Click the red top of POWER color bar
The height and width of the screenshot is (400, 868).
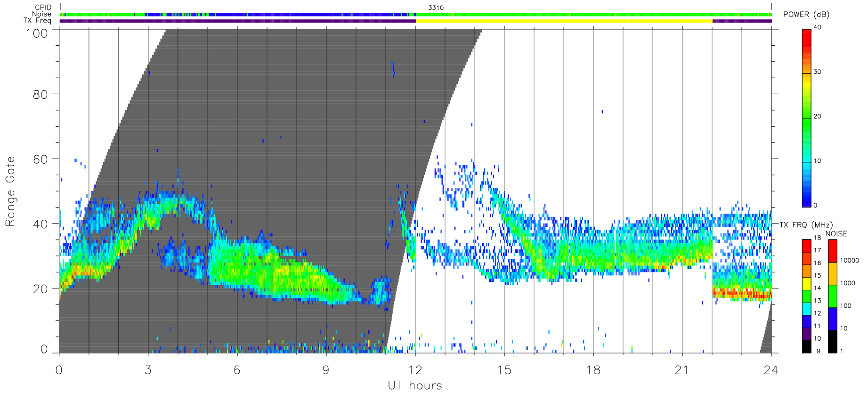(x=807, y=37)
